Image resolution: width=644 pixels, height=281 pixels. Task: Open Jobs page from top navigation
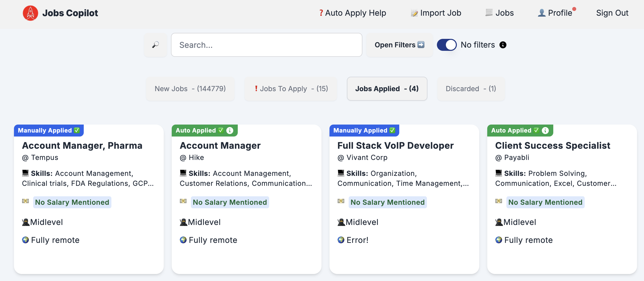pos(499,13)
